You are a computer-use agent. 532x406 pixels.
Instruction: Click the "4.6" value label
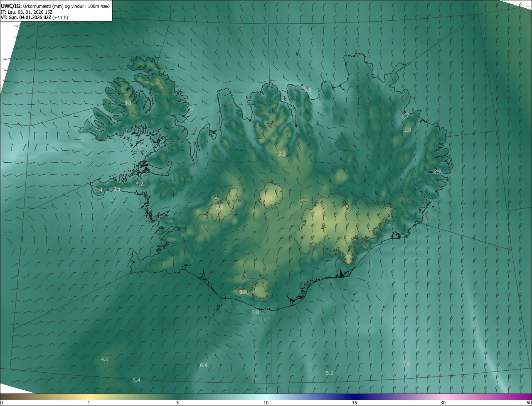[x=105, y=359]
